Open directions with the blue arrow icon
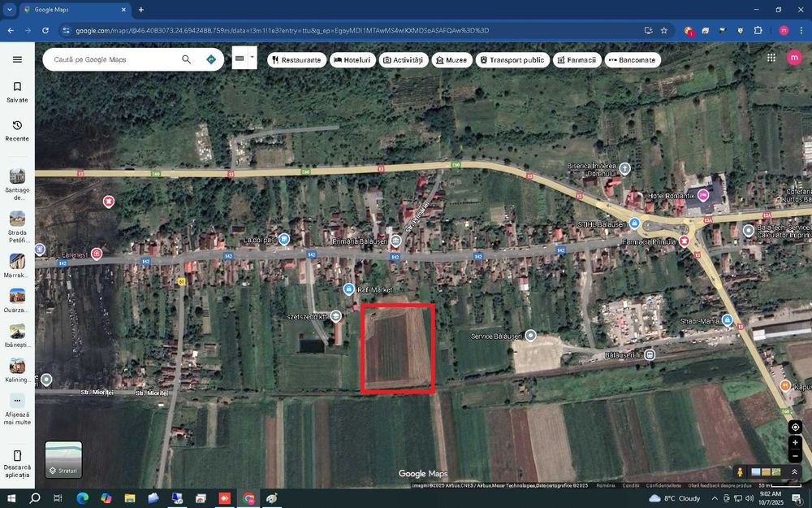This screenshot has width=812, height=508. click(x=211, y=59)
